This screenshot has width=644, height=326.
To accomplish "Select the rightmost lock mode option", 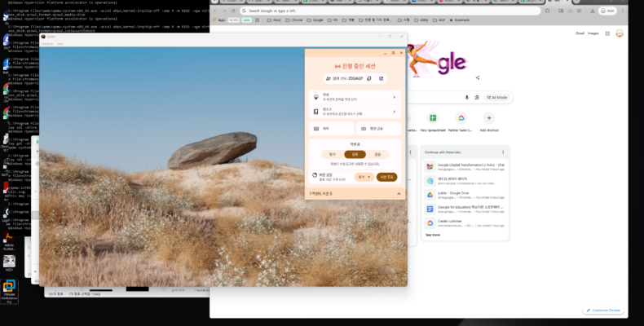I will [377, 153].
